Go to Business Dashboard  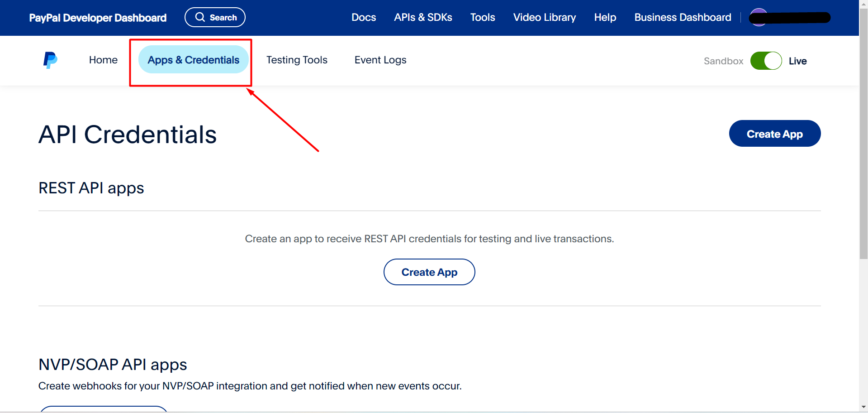[683, 17]
